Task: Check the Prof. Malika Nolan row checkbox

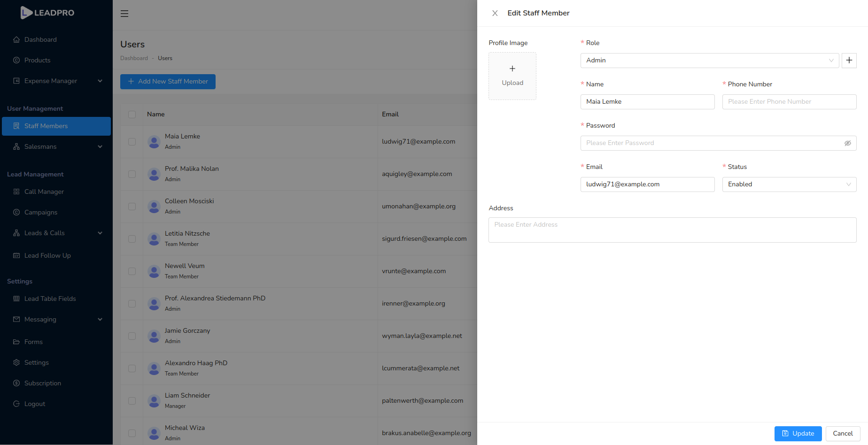Action: pyautogui.click(x=132, y=174)
